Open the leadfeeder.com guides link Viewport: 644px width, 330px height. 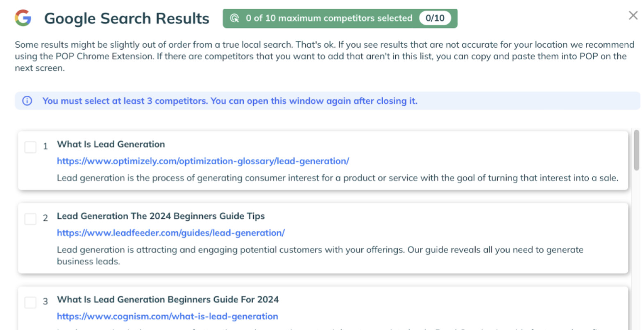(x=171, y=233)
